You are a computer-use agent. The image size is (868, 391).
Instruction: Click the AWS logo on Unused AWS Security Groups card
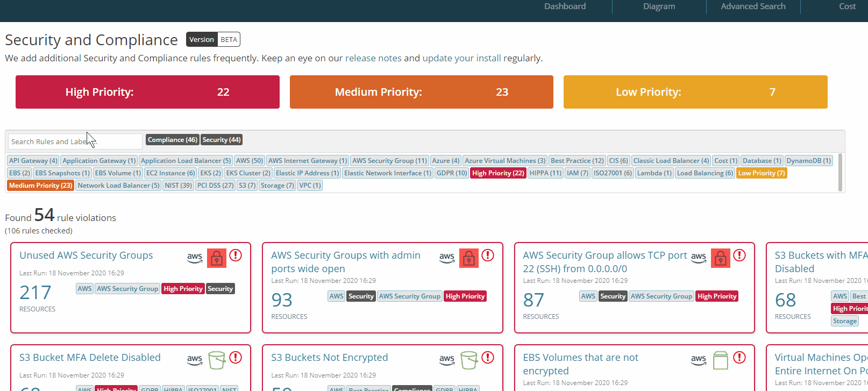click(x=195, y=258)
